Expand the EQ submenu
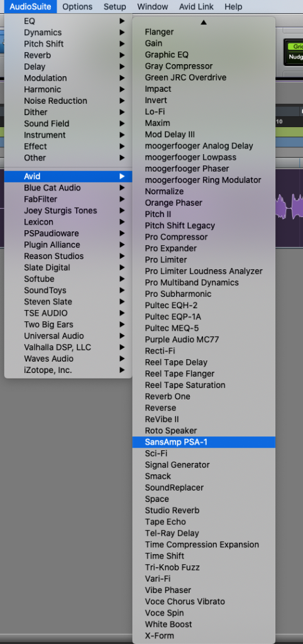Screen dimensions: 303x644 pyautogui.click(x=68, y=21)
